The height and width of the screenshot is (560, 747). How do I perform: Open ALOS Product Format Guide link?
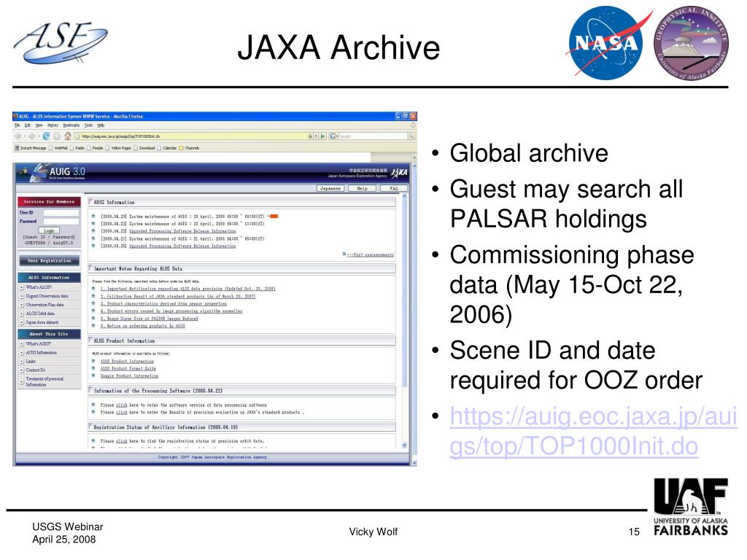(x=128, y=368)
